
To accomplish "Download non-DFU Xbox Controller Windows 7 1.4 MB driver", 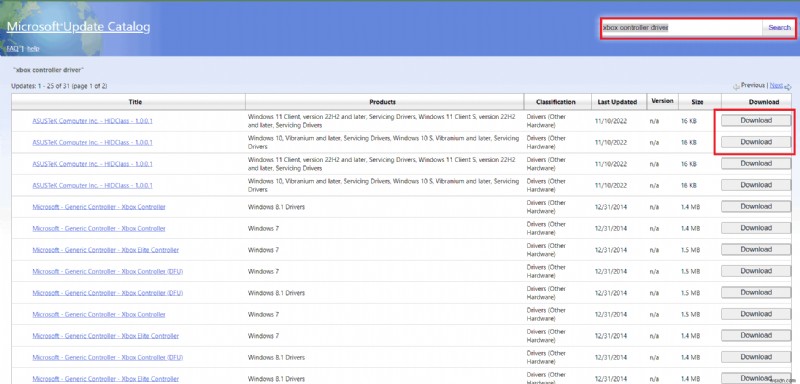I will pos(756,228).
